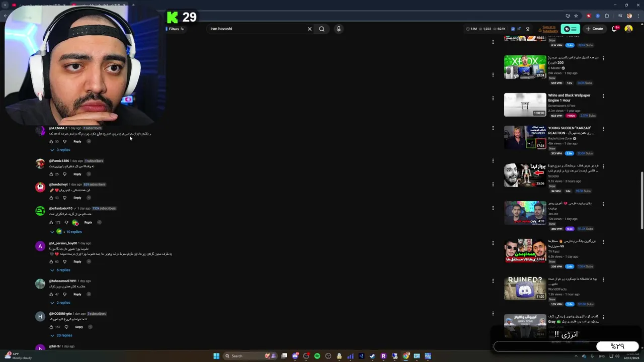Screen dimensions: 644x362
Task: Like the comment by @HOODINI-g6c
Action: (x=51, y=327)
